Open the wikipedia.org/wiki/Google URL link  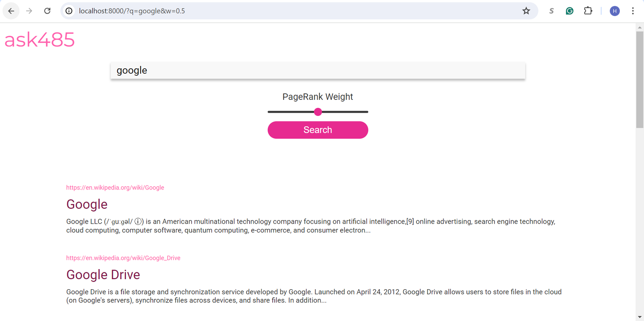coord(115,187)
